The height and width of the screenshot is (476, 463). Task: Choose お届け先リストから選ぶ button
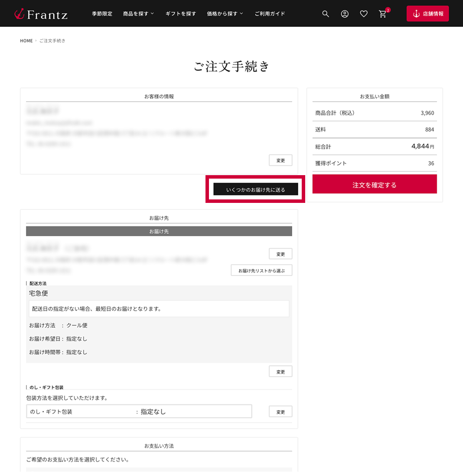pyautogui.click(x=261, y=271)
